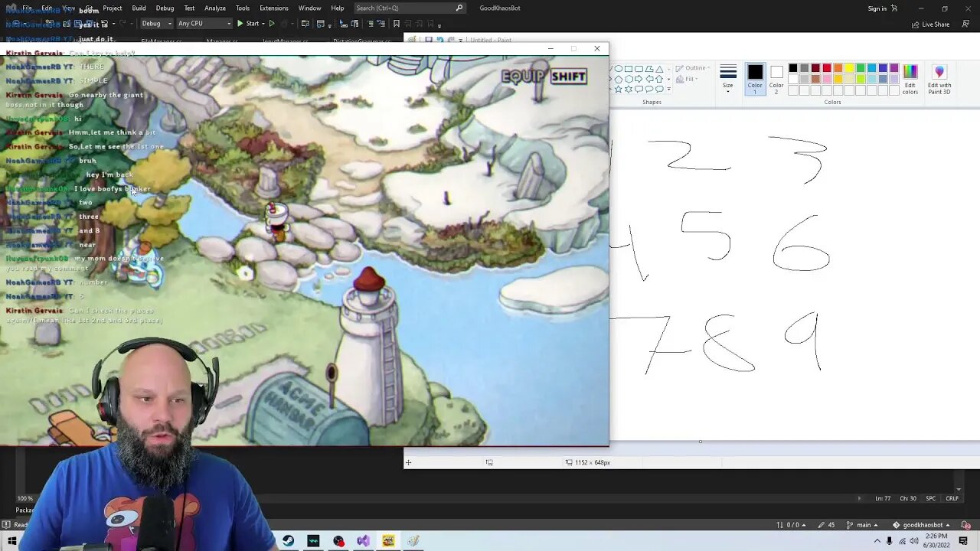Viewport: 980px width, 551px height.
Task: Open the Cuphead taskbar icon
Action: coord(388,541)
